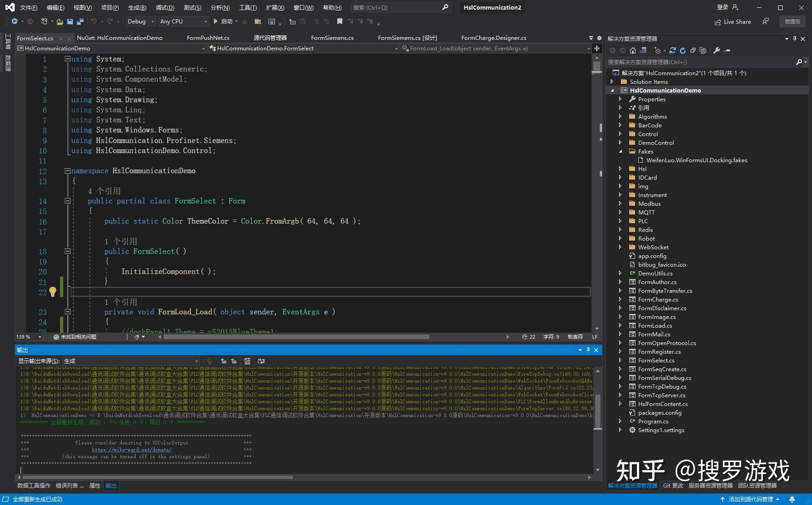Collapse the Fakes folder node
Image resolution: width=812 pixels, height=505 pixels.
pyautogui.click(x=620, y=151)
